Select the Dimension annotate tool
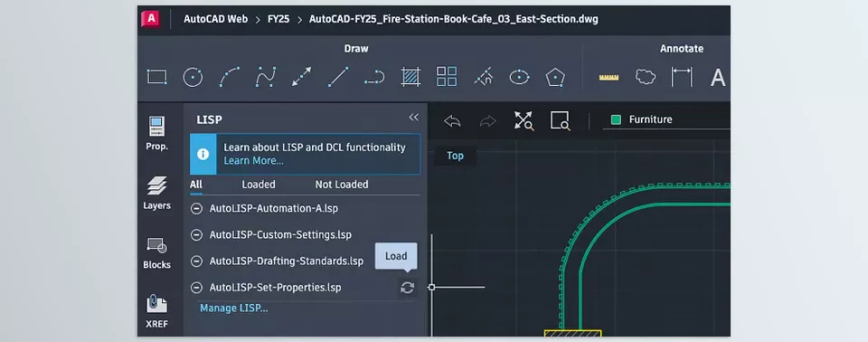This screenshot has height=342, width=868. (682, 77)
